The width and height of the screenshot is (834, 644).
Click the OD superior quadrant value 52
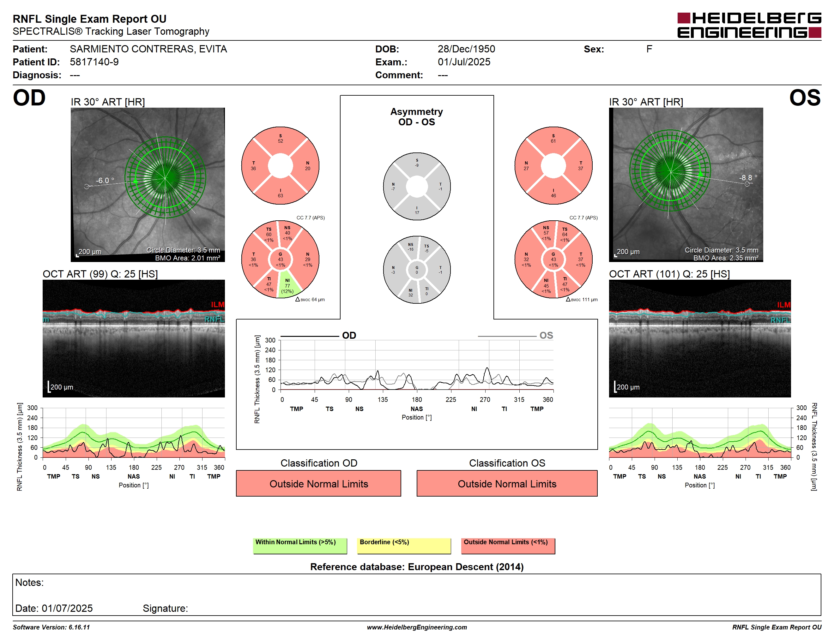tap(280, 141)
